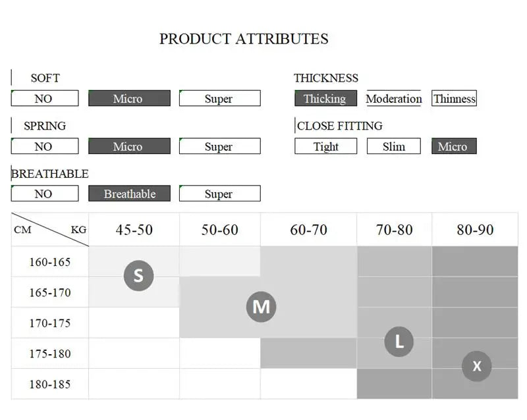Click the S size circle badge

(138, 276)
